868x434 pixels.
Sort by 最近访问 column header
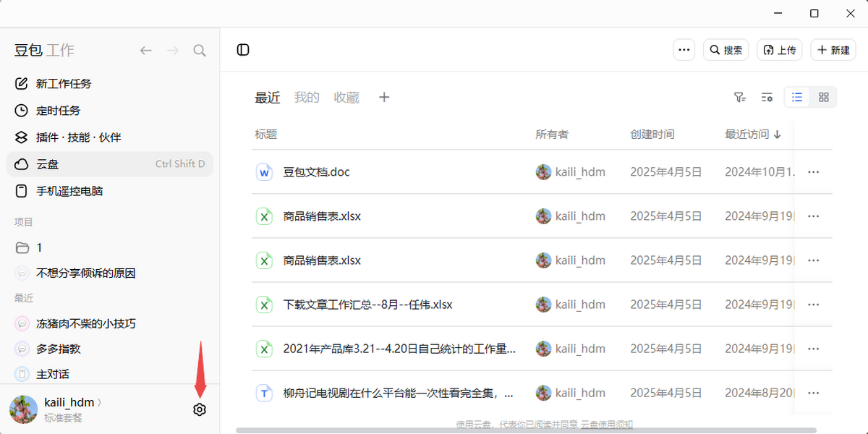pos(753,135)
